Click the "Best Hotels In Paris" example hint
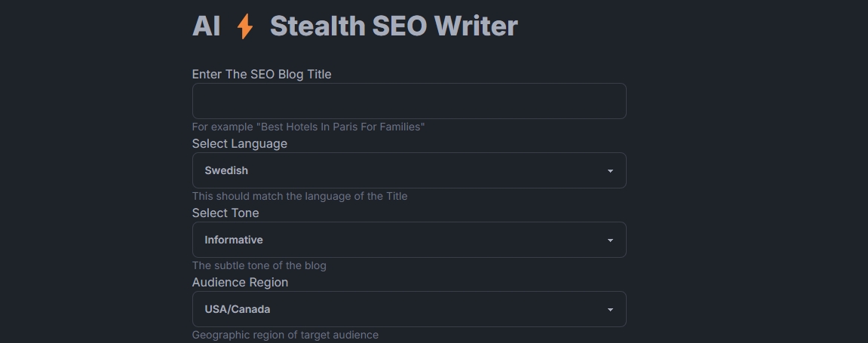Screen dimensions: 868x343 point(308,127)
